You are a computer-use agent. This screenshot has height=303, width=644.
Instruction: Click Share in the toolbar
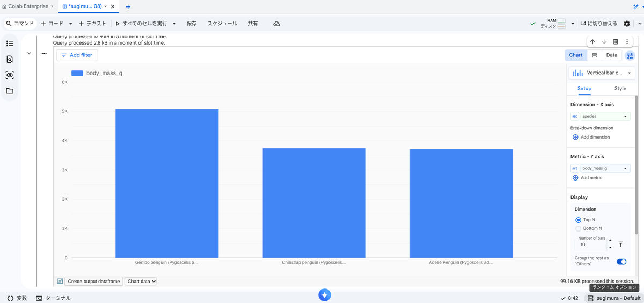253,24
